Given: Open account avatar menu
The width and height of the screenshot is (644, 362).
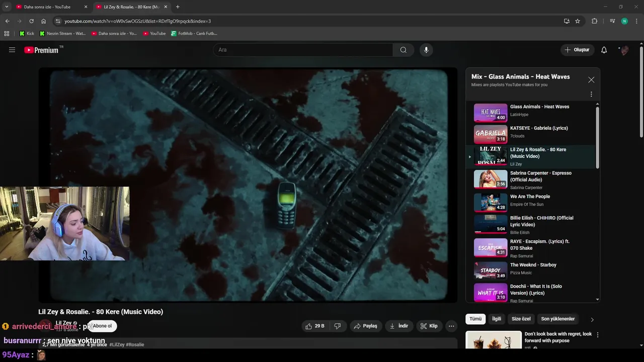Looking at the screenshot, I should point(624,50).
